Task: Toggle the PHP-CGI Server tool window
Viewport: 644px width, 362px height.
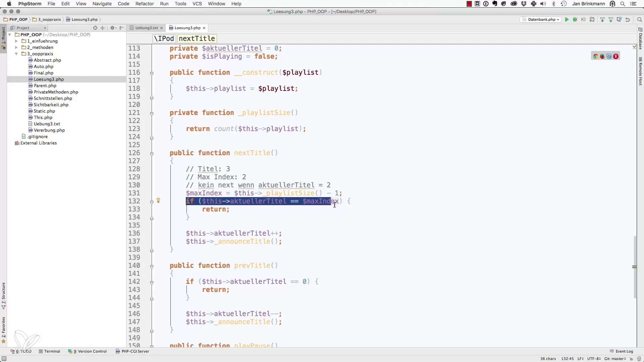Action: click(132, 351)
